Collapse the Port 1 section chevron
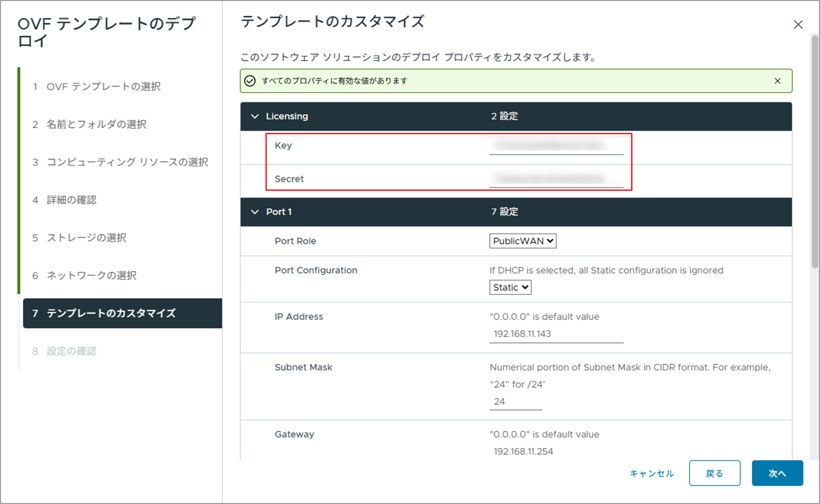The height and width of the screenshot is (504, 820). coord(255,212)
